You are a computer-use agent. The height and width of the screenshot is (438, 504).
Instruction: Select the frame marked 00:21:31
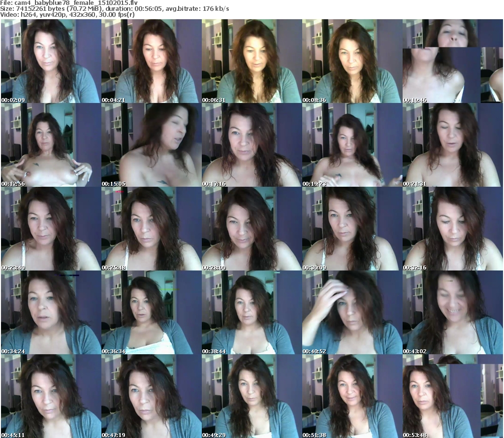coord(453,145)
